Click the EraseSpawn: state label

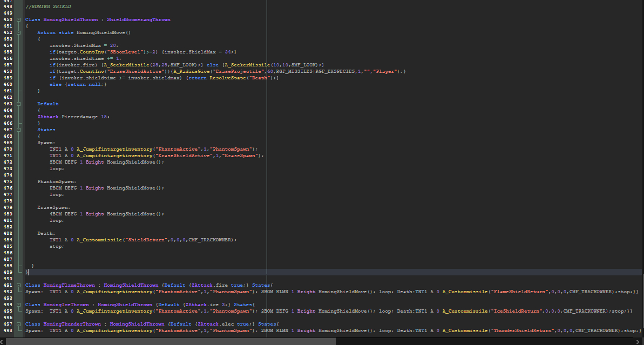pyautogui.click(x=54, y=207)
